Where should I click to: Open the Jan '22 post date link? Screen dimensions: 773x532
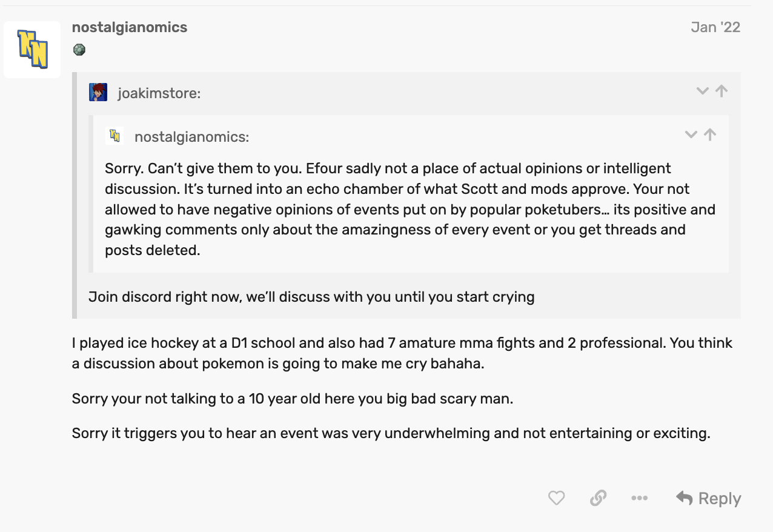715,27
